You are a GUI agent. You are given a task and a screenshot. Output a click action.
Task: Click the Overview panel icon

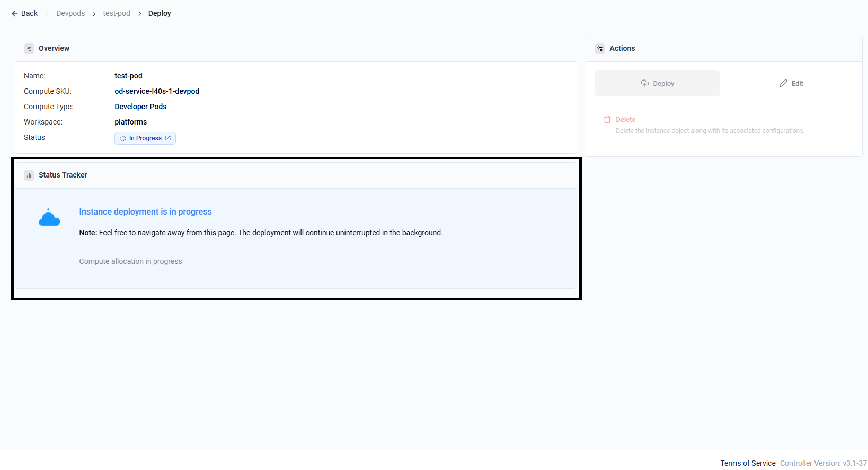pyautogui.click(x=29, y=49)
